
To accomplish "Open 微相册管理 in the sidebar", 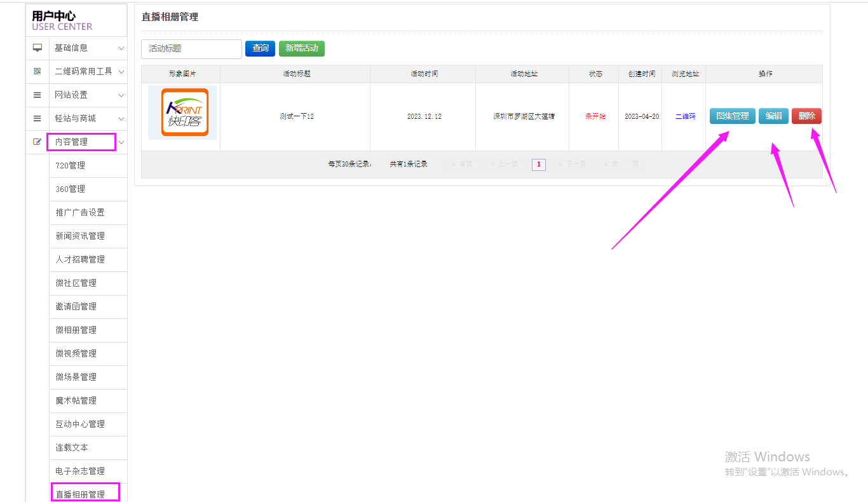I will [x=76, y=330].
